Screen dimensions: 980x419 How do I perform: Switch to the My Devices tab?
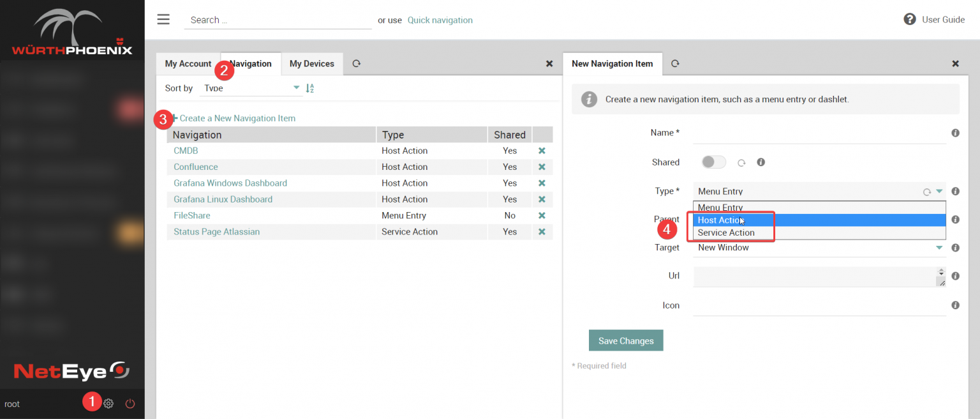point(312,63)
